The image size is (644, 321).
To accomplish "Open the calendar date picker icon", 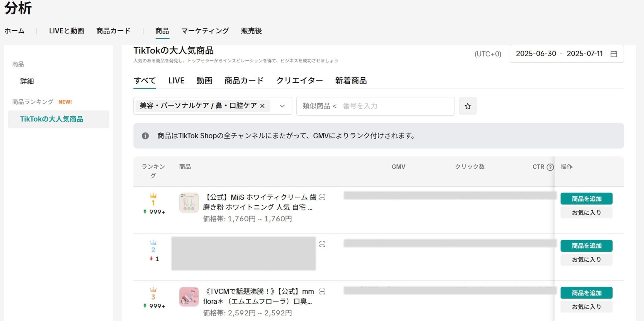I will tap(614, 54).
